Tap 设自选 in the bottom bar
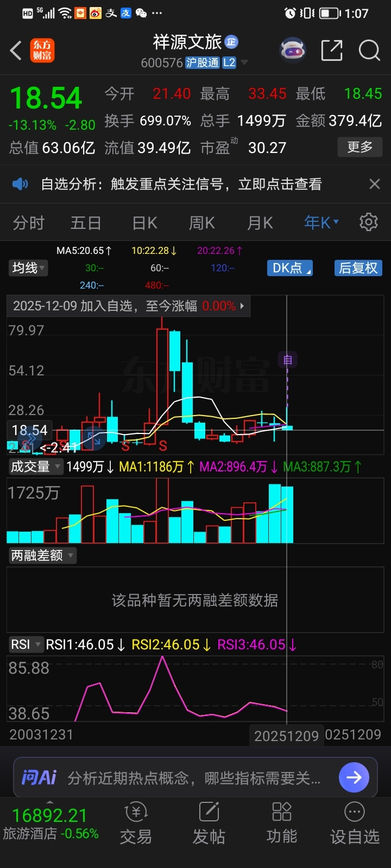This screenshot has width=391, height=868. point(355,825)
